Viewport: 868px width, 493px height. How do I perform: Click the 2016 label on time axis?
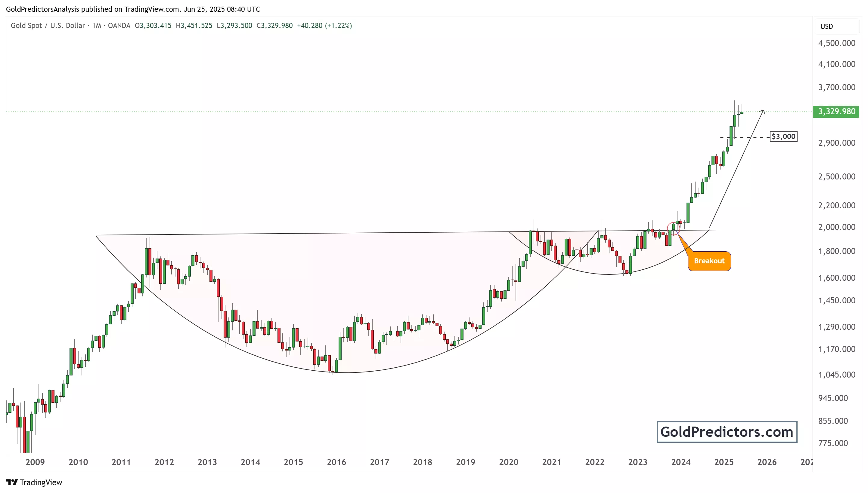tap(336, 462)
